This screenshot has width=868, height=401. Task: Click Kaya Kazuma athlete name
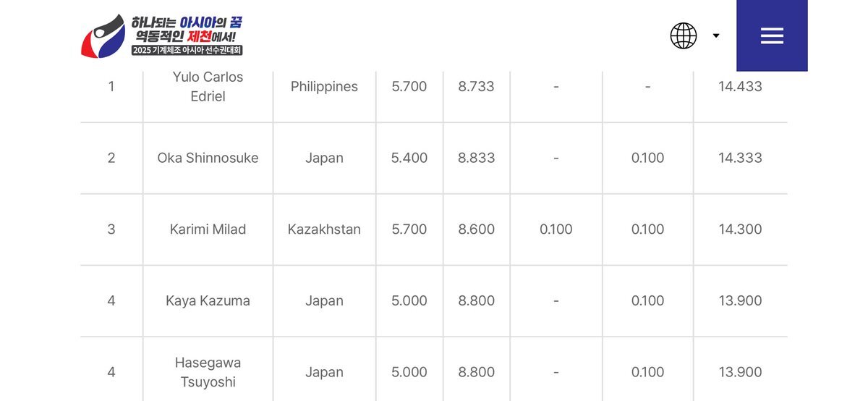pyautogui.click(x=208, y=301)
